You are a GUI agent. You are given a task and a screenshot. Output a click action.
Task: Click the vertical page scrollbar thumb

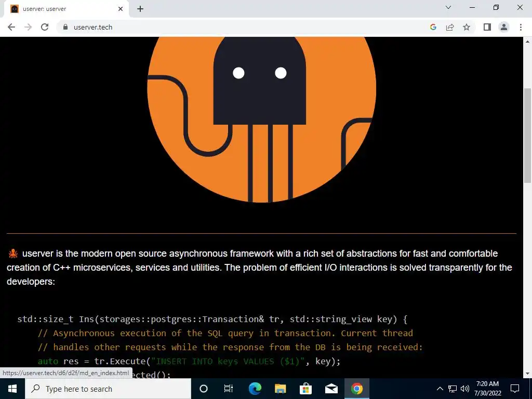pyautogui.click(x=527, y=136)
